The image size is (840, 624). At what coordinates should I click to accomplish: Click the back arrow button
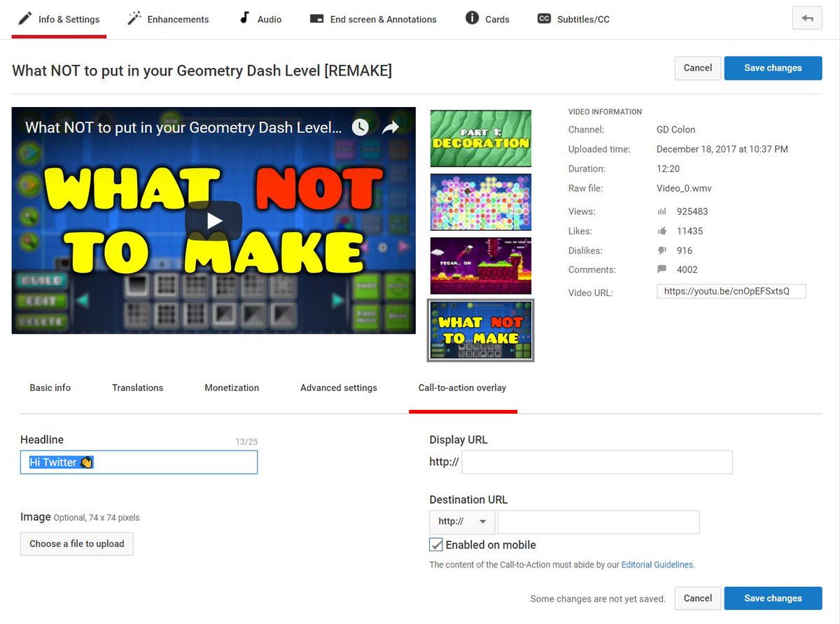(x=807, y=18)
